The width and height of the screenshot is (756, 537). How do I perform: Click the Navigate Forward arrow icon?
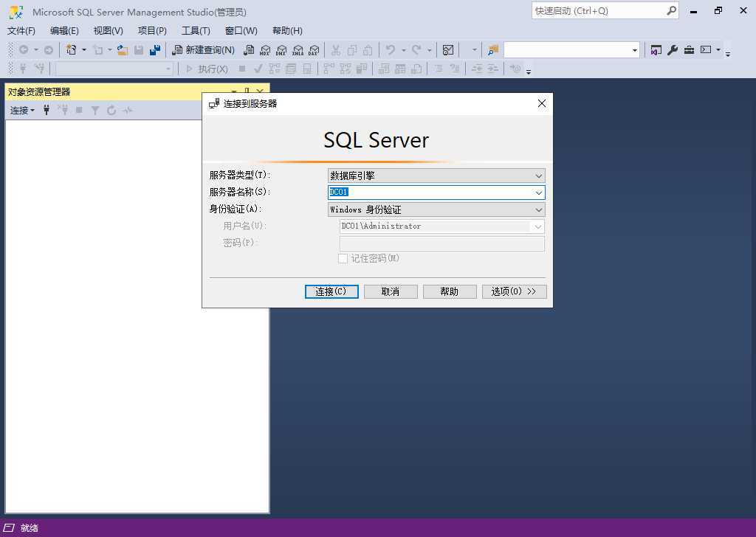pos(49,49)
